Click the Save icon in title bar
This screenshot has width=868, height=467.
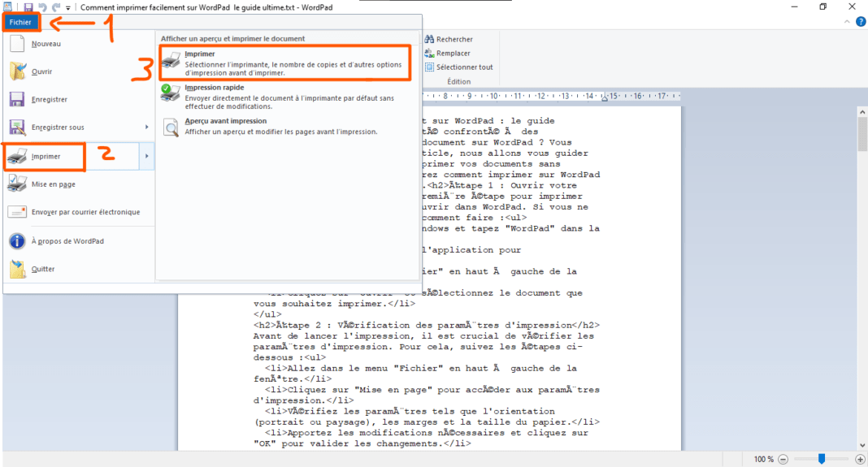pos(28,8)
